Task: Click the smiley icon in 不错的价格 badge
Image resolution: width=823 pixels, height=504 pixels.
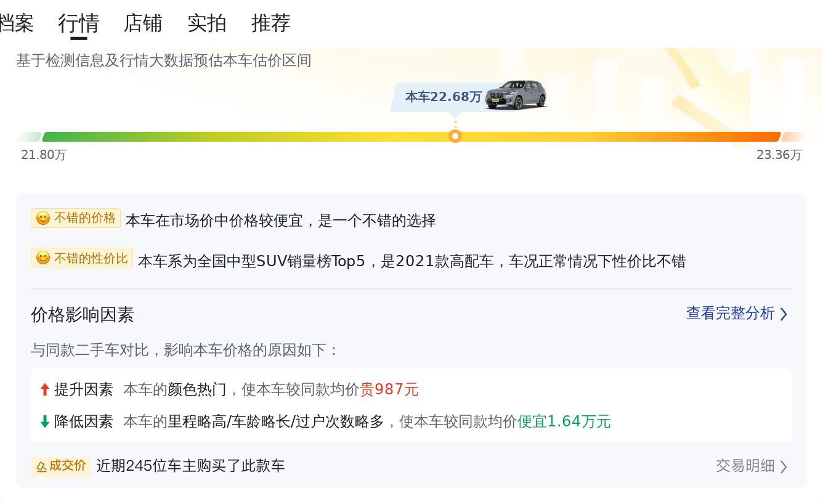Action: click(43, 219)
